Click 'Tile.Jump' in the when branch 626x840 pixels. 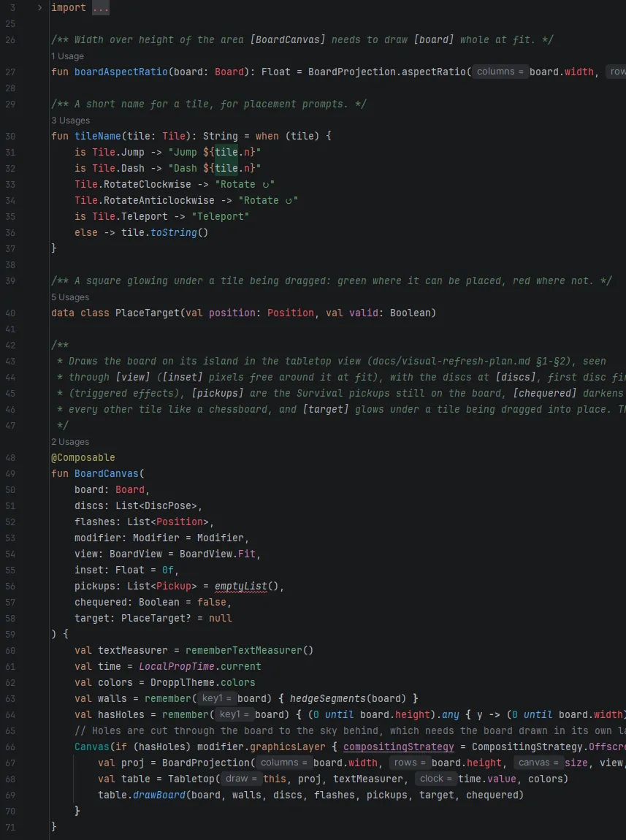click(x=118, y=152)
